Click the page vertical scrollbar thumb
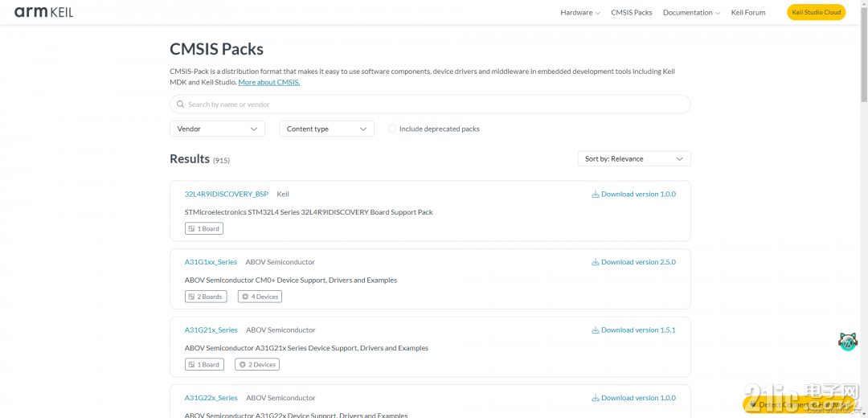Screen dimensions: 868x418 864,54
